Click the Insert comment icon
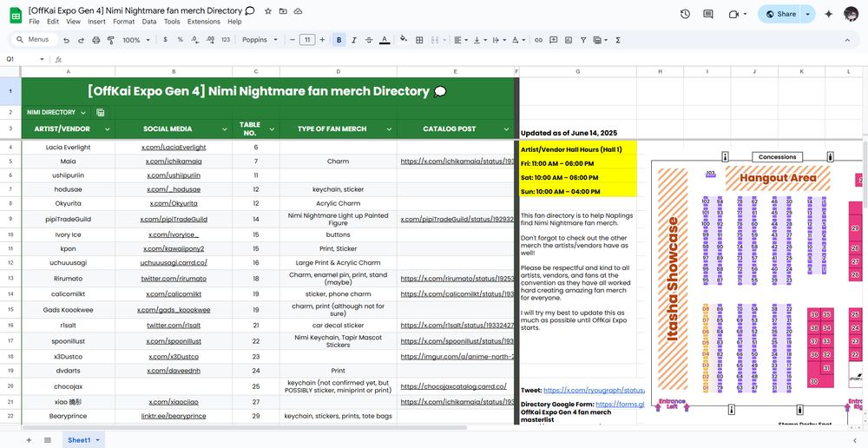Screen dimensions: 868x448 (553, 40)
